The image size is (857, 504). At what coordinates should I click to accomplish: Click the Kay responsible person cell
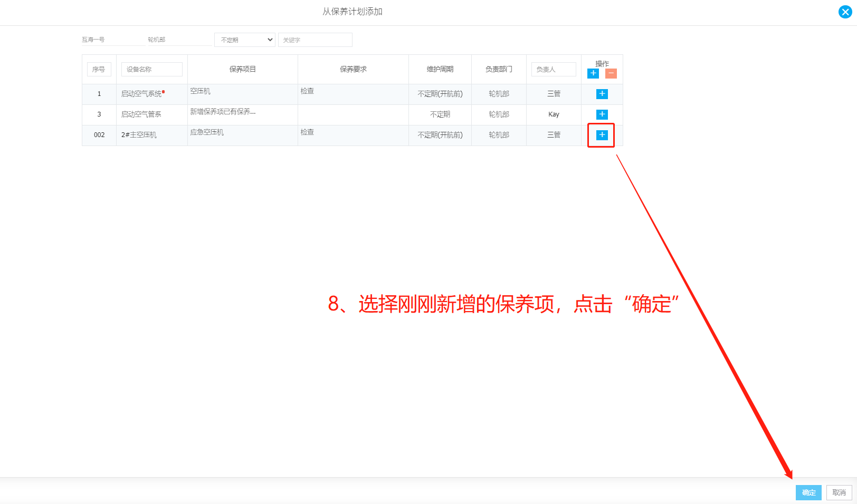554,114
